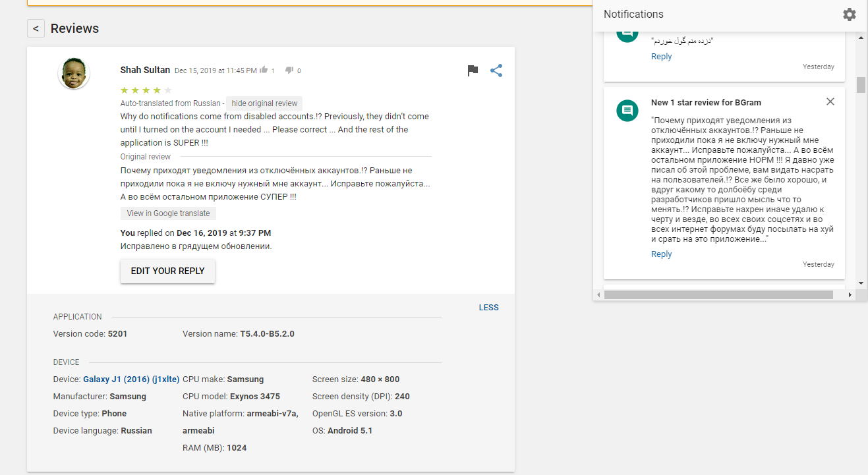Click the Version code 5201 value
Image resolution: width=868 pixels, height=475 pixels.
tap(117, 334)
